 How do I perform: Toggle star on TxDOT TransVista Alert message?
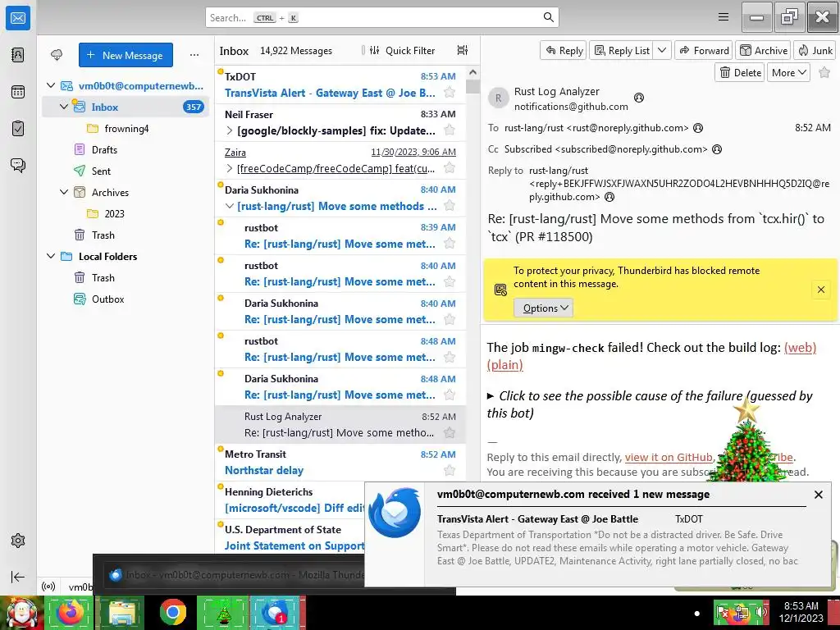pos(450,93)
